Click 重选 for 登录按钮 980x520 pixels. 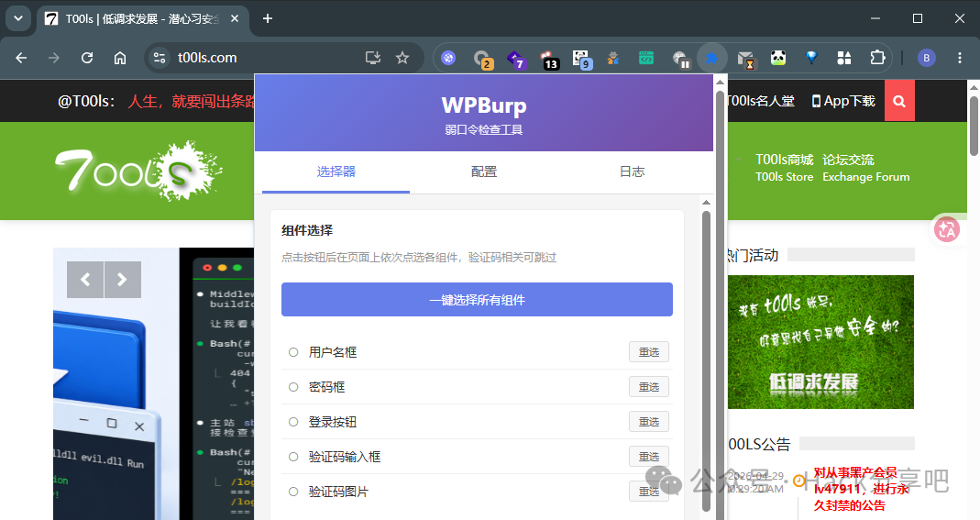(x=649, y=422)
